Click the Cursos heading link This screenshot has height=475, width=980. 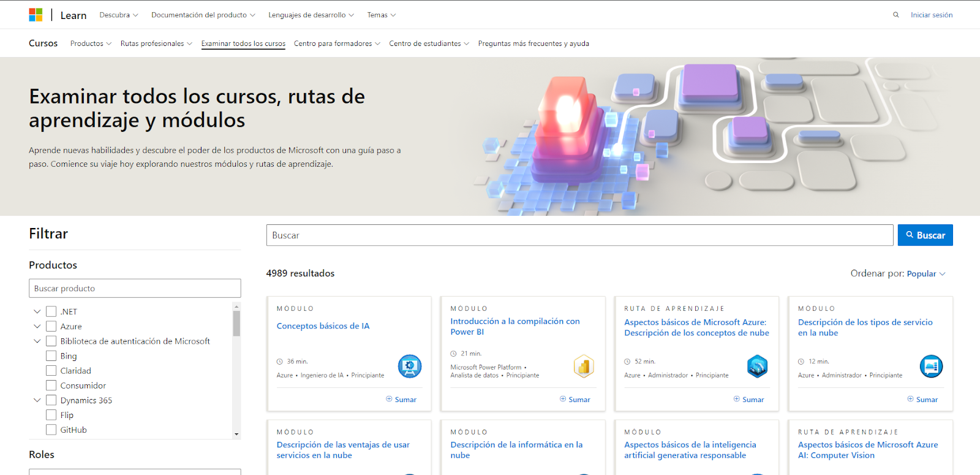pyautogui.click(x=43, y=43)
